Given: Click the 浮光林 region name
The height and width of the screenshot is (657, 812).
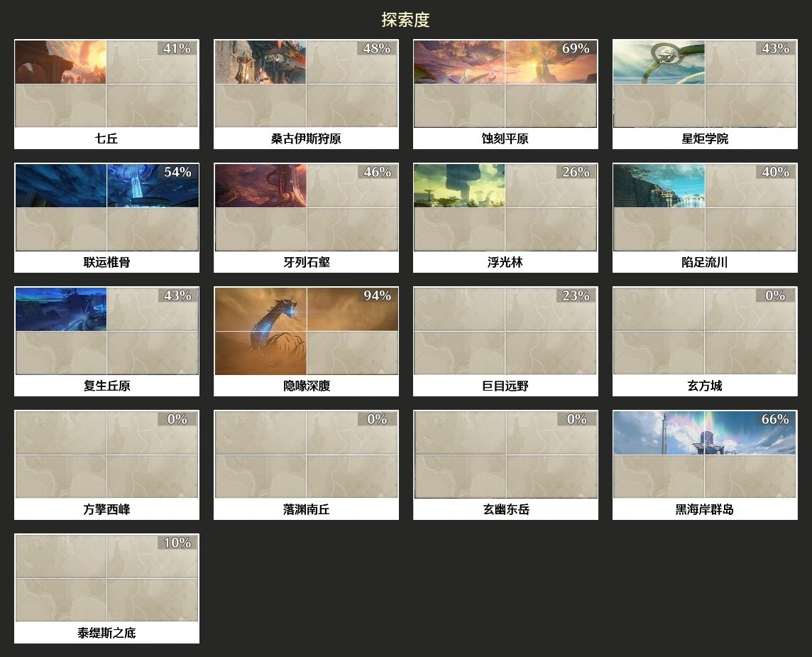Looking at the screenshot, I should [x=505, y=262].
